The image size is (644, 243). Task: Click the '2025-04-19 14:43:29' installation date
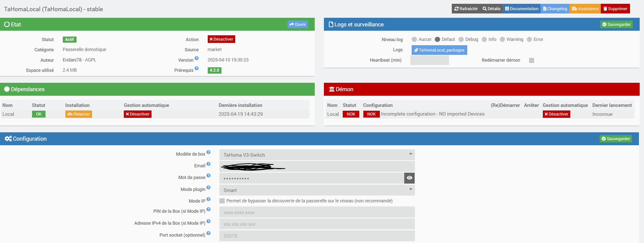241,114
